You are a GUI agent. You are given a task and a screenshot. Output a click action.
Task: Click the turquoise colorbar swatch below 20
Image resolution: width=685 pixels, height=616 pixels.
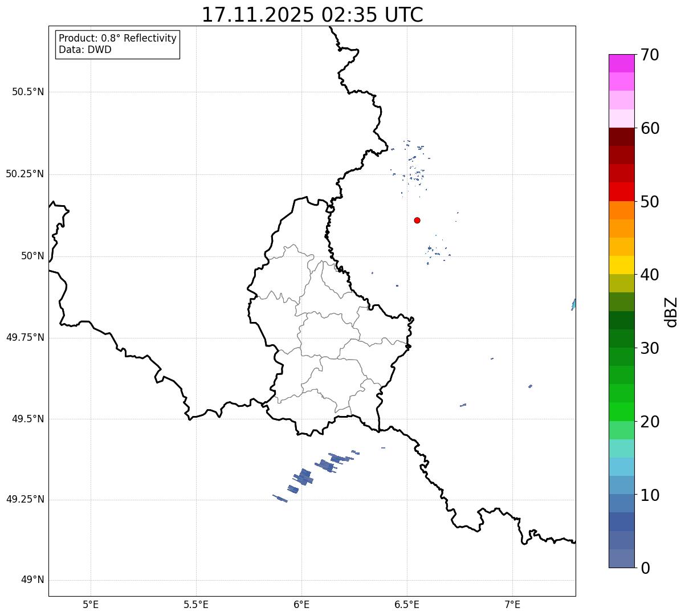[622, 448]
